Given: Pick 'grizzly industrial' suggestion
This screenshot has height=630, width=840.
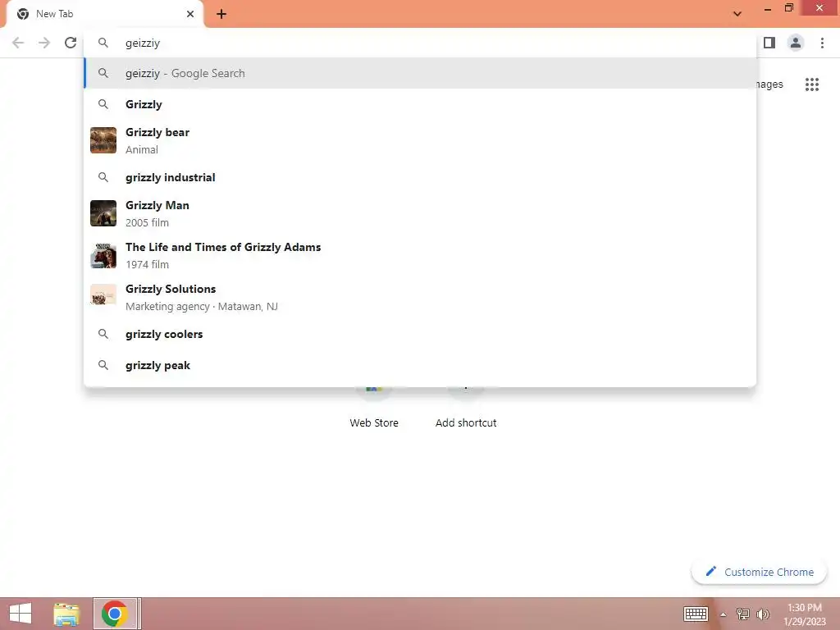Looking at the screenshot, I should click(x=421, y=177).
